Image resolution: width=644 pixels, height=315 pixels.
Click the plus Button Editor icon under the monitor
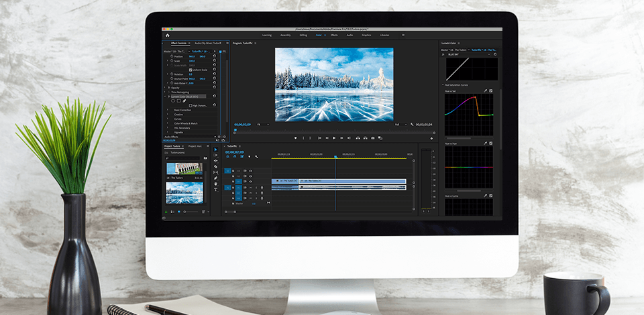[431, 138]
